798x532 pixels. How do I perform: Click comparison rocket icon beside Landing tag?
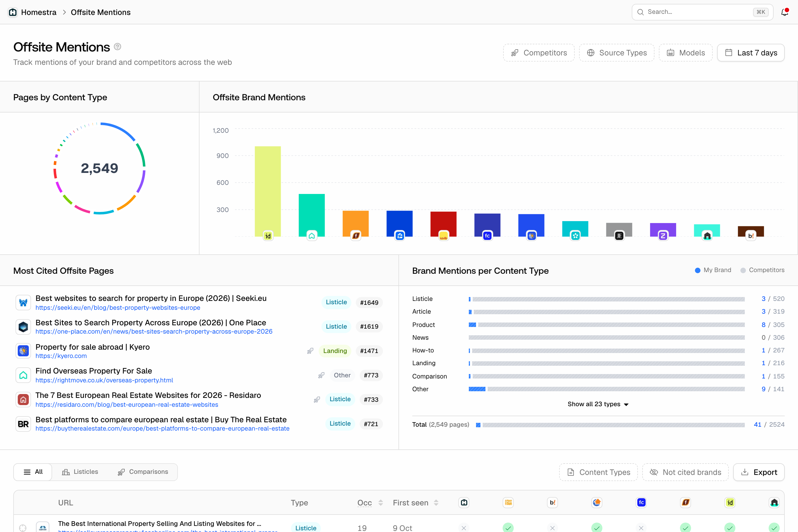point(310,351)
